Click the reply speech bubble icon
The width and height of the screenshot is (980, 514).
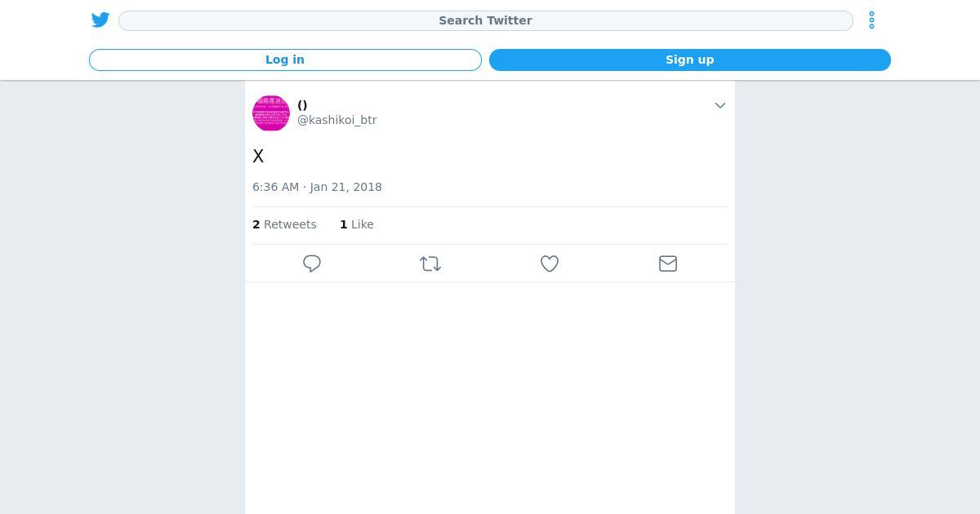click(x=312, y=264)
